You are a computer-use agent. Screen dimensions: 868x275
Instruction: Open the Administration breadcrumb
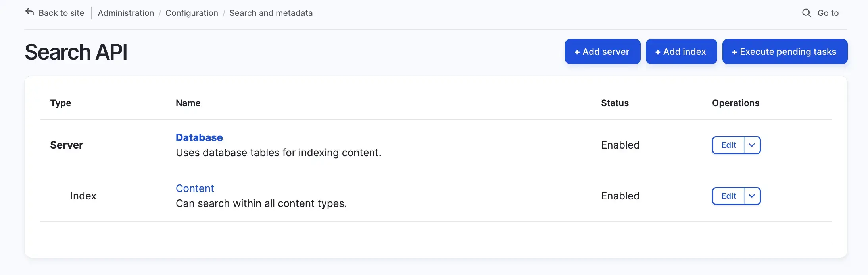tap(126, 13)
